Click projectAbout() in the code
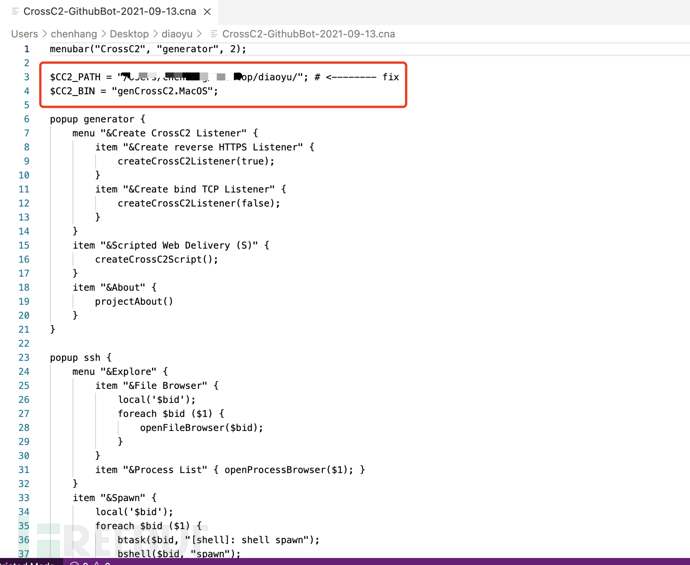The image size is (690, 565). pos(134,302)
